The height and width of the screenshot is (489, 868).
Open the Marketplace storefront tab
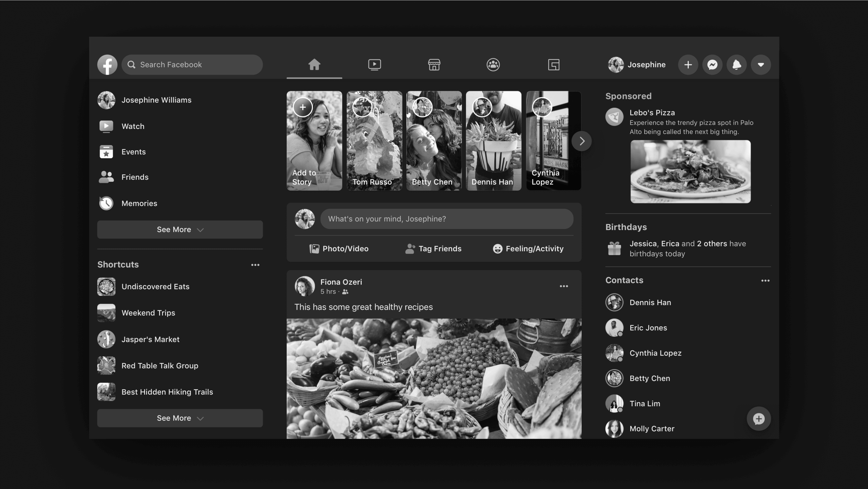[434, 64]
